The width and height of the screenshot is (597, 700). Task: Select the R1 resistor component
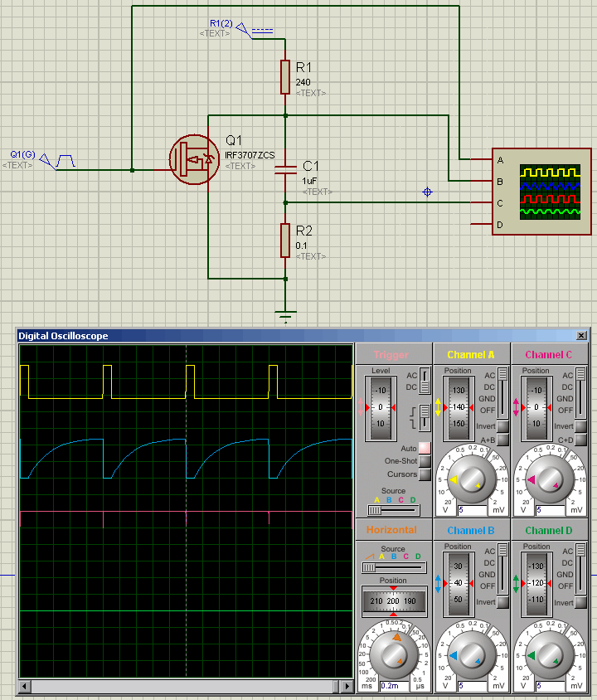click(285, 76)
